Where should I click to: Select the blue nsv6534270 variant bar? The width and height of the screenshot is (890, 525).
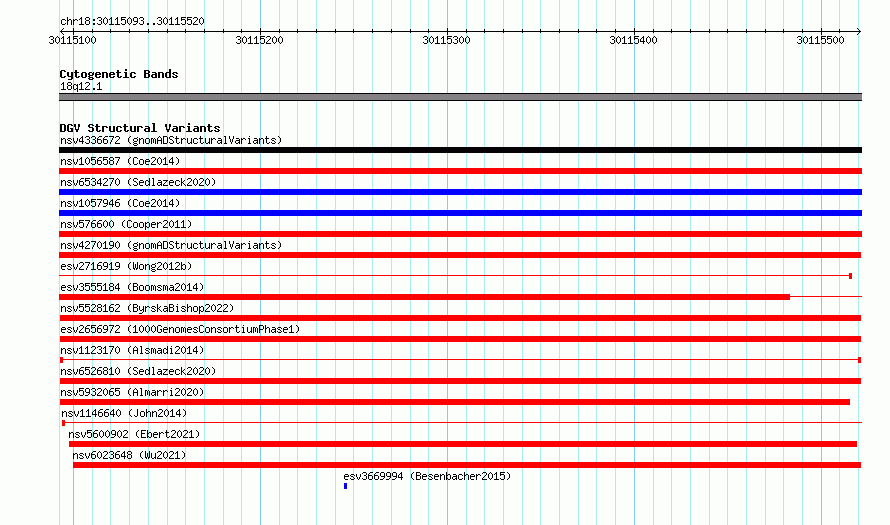pos(460,192)
